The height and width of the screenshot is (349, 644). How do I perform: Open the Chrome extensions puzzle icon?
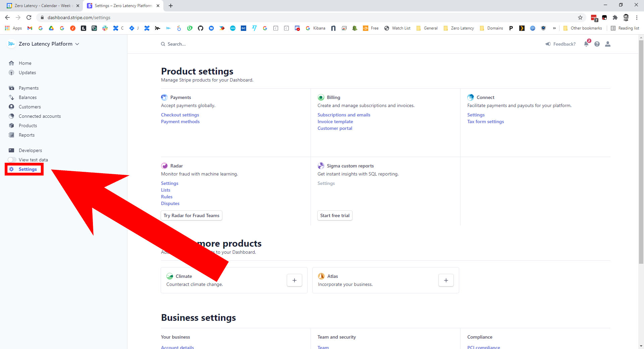[x=615, y=17]
